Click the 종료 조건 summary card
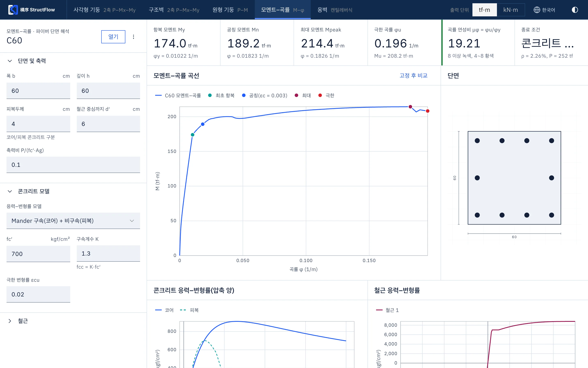Viewport: 588px width, 368px height. tap(551, 43)
